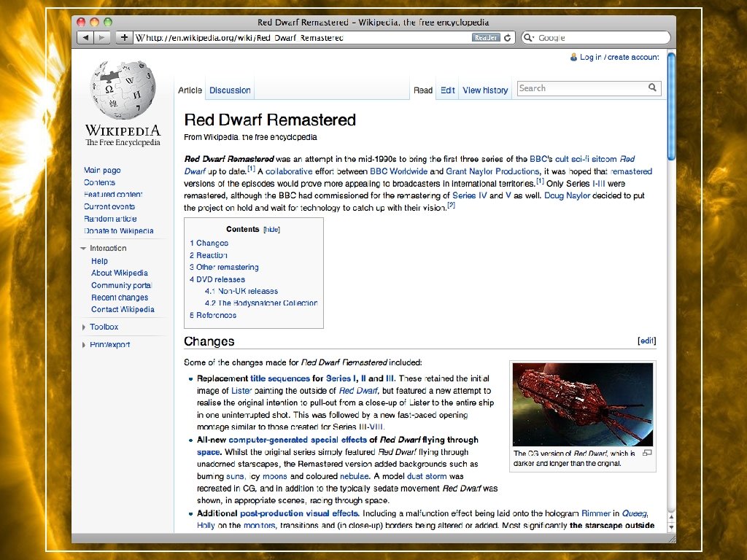Screen dimensions: 747x560
Task: Open the View history tab
Action: pos(485,90)
